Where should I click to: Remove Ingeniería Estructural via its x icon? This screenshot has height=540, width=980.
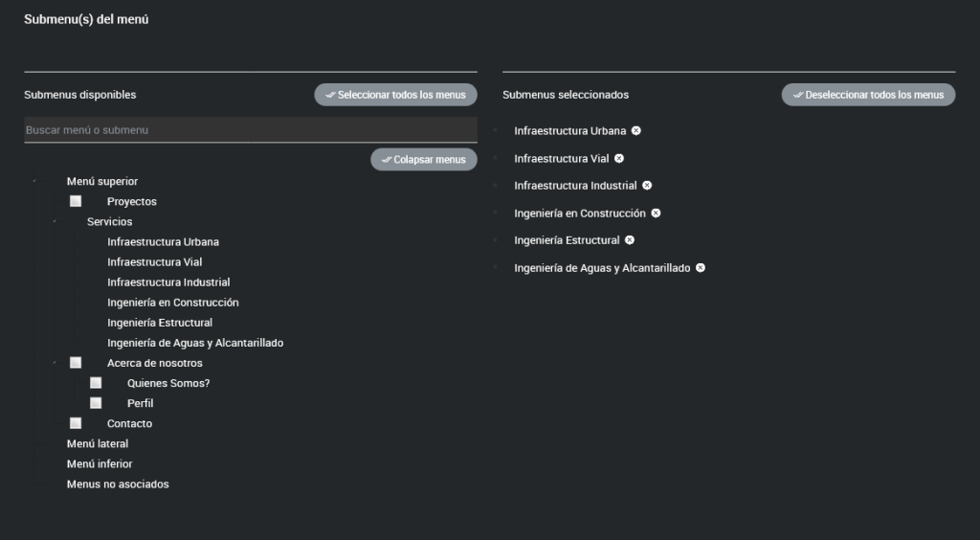coord(630,239)
